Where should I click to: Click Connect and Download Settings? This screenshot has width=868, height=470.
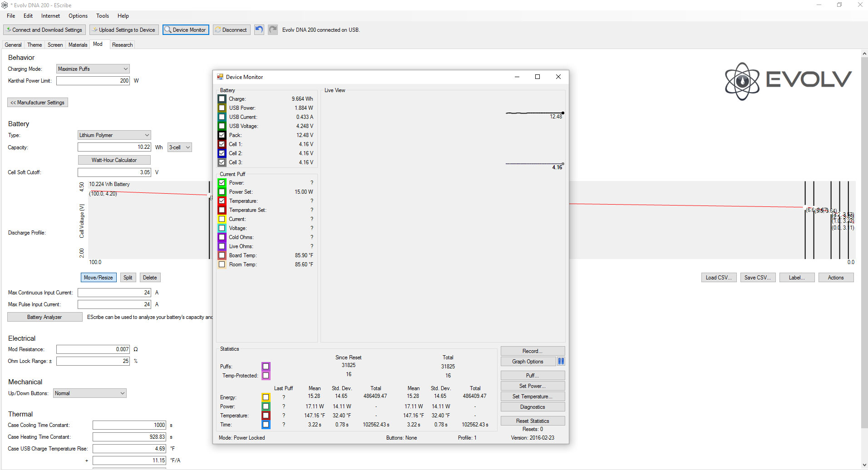click(44, 30)
